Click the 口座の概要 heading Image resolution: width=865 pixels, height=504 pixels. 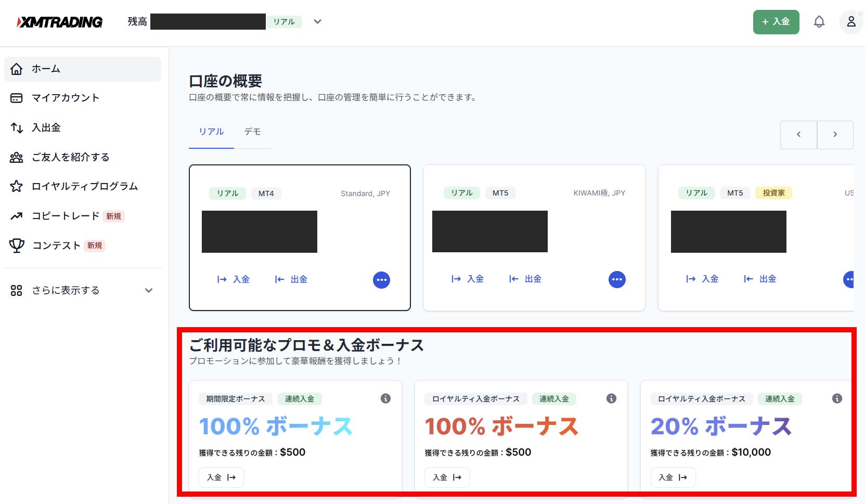click(x=225, y=81)
